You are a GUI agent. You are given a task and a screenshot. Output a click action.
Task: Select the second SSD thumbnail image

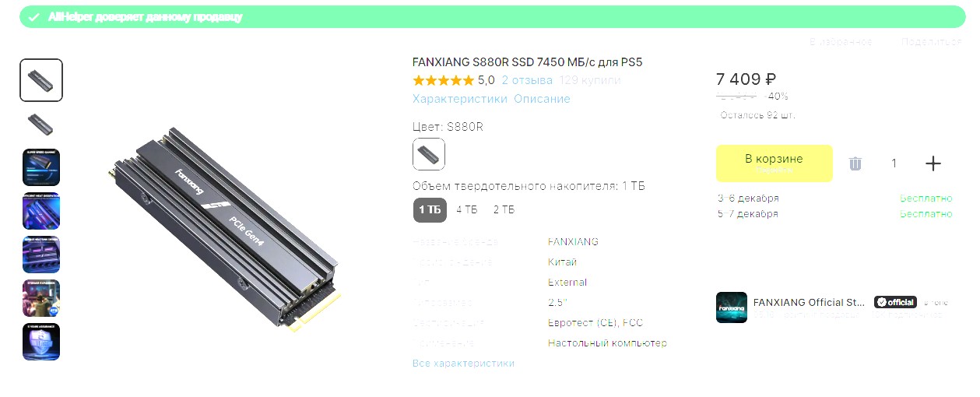coord(41,124)
